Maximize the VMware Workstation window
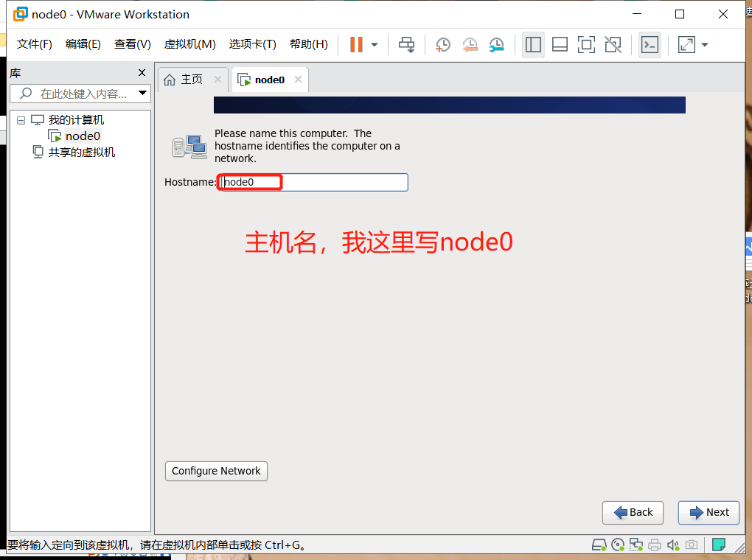This screenshot has width=752, height=560. click(x=680, y=14)
